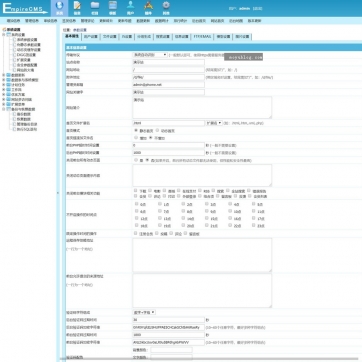362x362 pixels.
Task: Expand the 数据更新 tree node
Action: click(4, 75)
